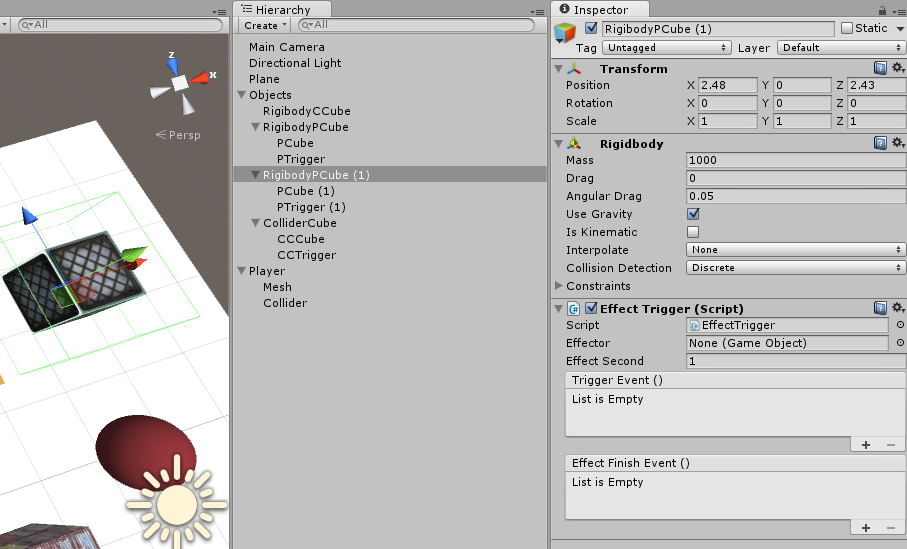Click the Angular Drag field showing 0.05
The height and width of the screenshot is (549, 907).
796,196
